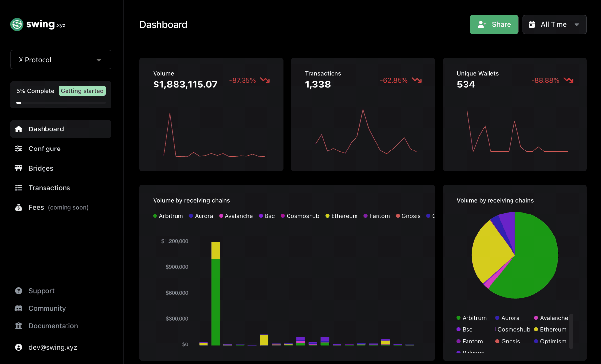Click the Swing logo icon

[16, 24]
